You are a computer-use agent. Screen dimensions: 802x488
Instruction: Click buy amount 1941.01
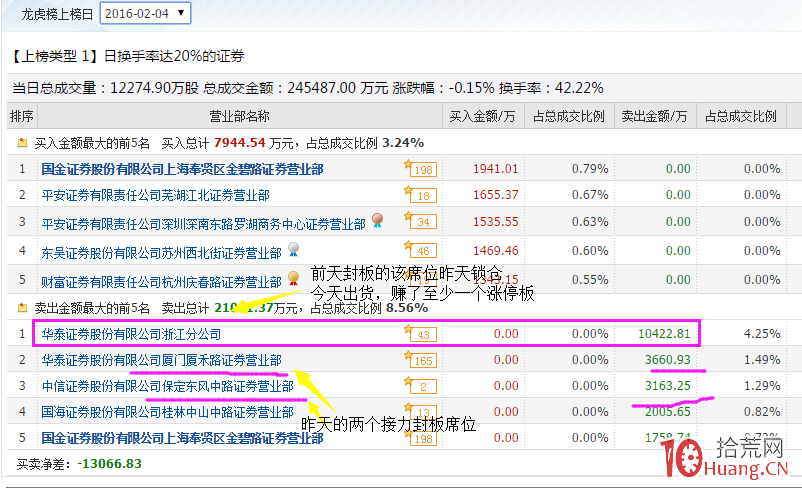click(496, 169)
